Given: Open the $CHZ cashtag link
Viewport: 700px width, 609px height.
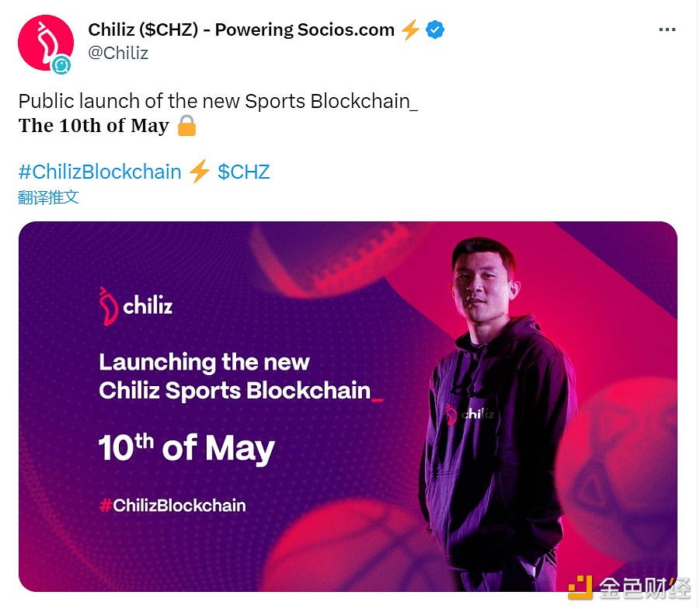Looking at the screenshot, I should pyautogui.click(x=243, y=172).
